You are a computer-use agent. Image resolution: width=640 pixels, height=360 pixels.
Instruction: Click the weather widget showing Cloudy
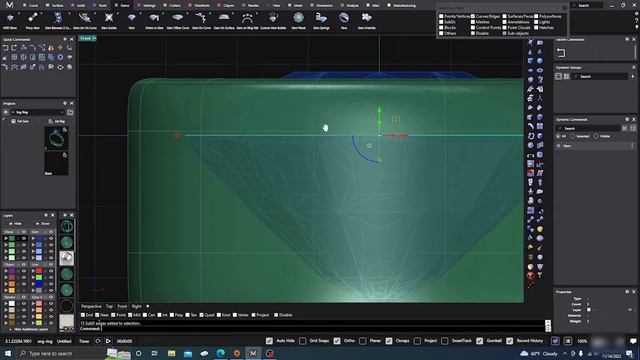click(x=539, y=353)
